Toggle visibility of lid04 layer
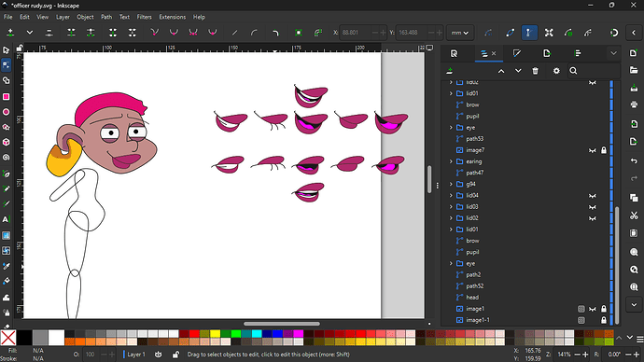Image resolution: width=644 pixels, height=362 pixels. 593,195
